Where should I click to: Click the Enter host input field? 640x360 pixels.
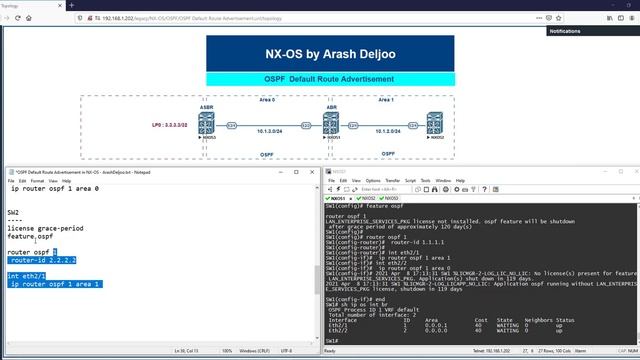[x=385, y=189]
